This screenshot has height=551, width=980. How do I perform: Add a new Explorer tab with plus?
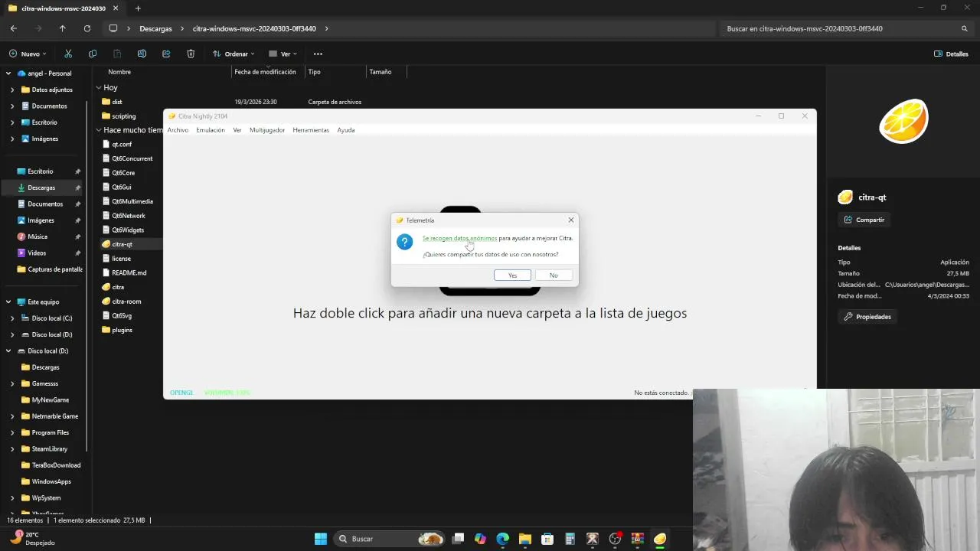coord(138,8)
